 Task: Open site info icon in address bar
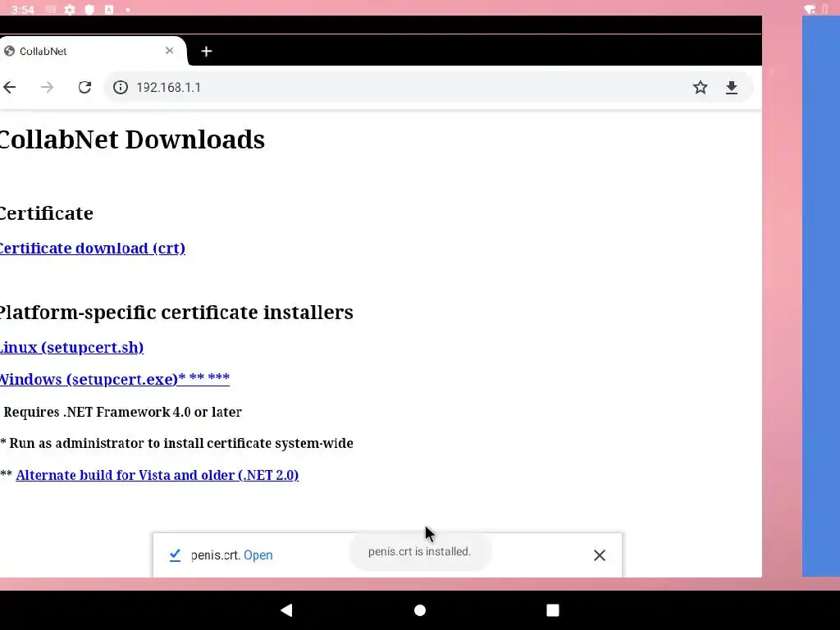[x=121, y=87]
